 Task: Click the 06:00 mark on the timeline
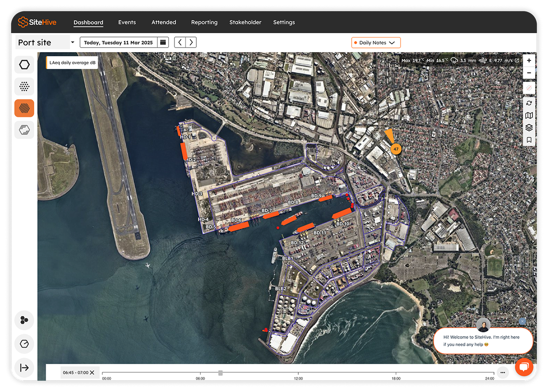pyautogui.click(x=200, y=378)
